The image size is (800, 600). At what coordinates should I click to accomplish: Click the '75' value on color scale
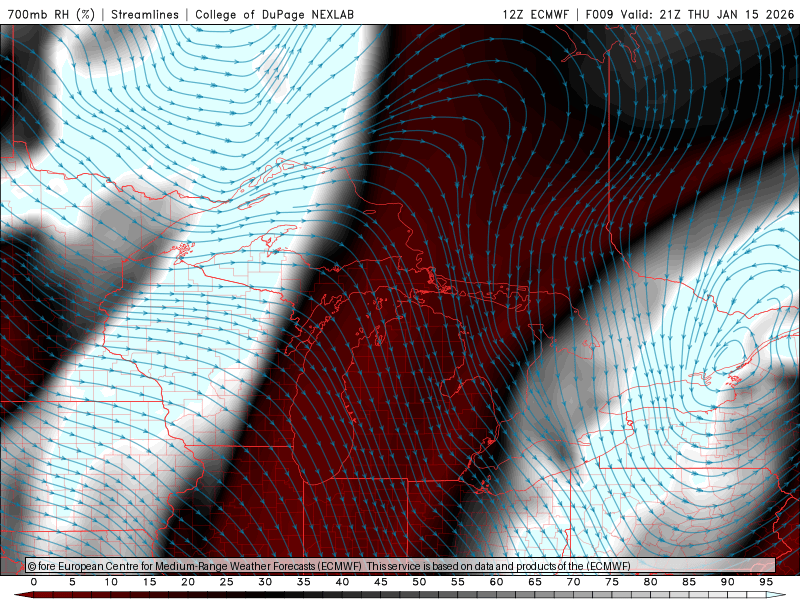click(x=612, y=582)
